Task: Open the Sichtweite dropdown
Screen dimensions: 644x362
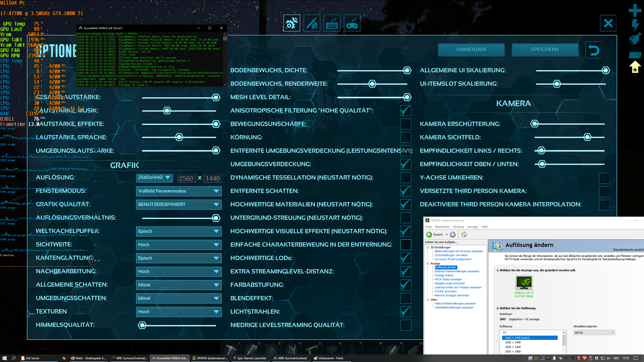Action: [x=179, y=245]
